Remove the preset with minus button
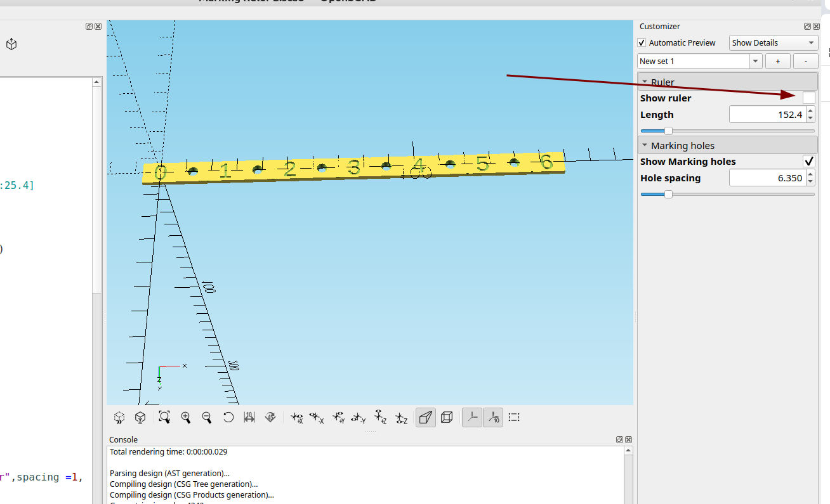The height and width of the screenshot is (504, 830). point(806,61)
